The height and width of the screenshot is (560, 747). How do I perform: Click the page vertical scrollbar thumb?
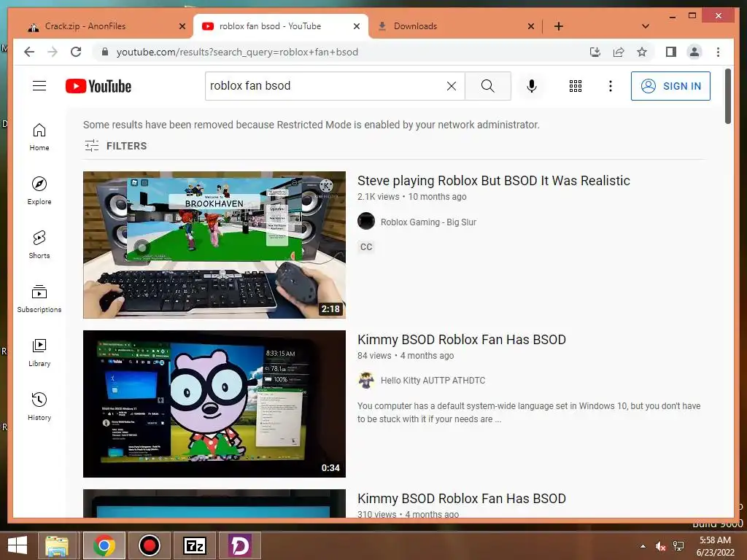coord(727,96)
